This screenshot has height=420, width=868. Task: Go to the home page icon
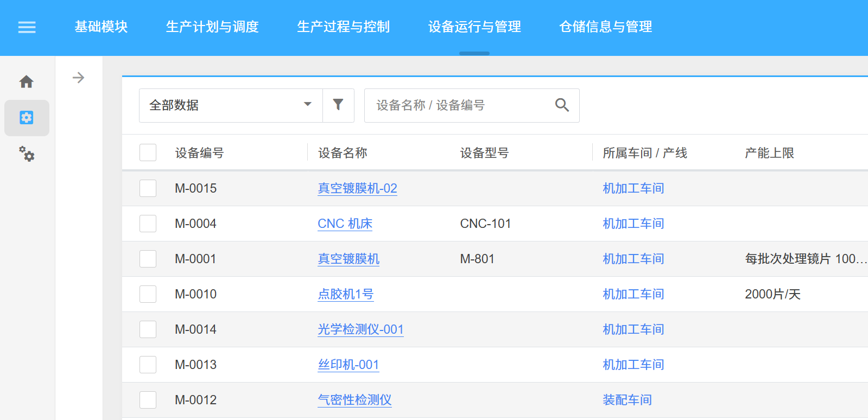coord(27,82)
